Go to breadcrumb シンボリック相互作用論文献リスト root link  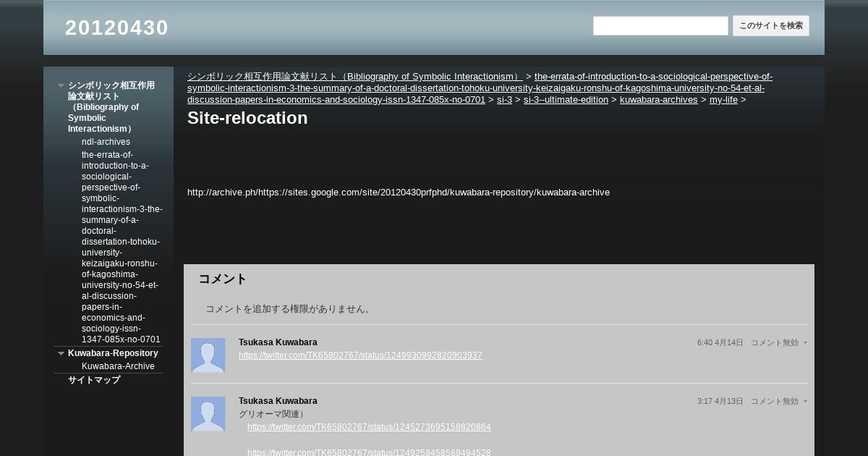point(355,77)
